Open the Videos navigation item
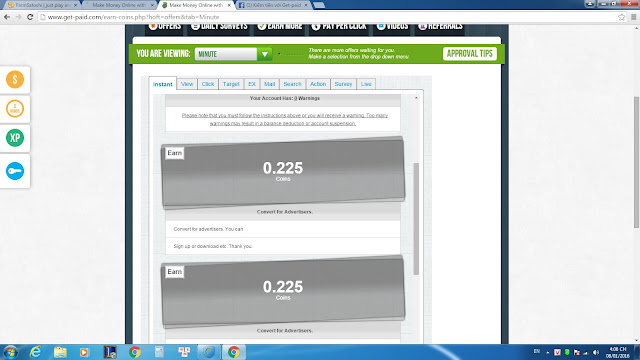The width and height of the screenshot is (640, 360). click(392, 26)
